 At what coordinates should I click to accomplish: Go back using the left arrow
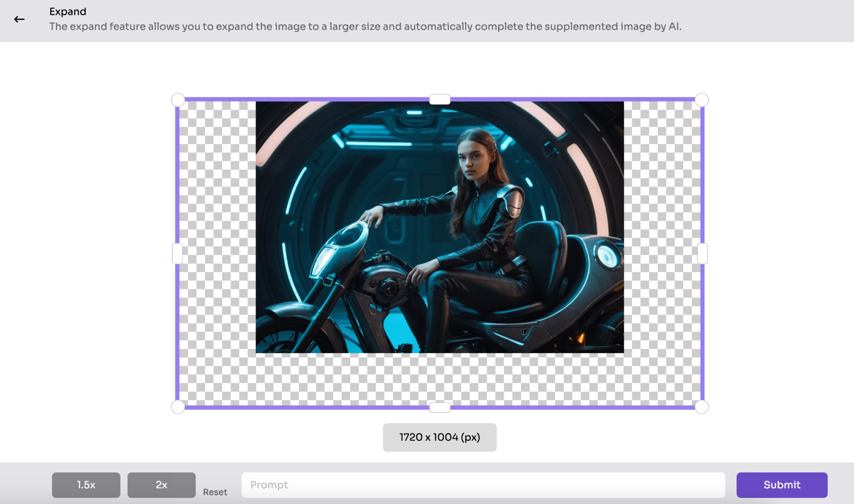click(19, 19)
